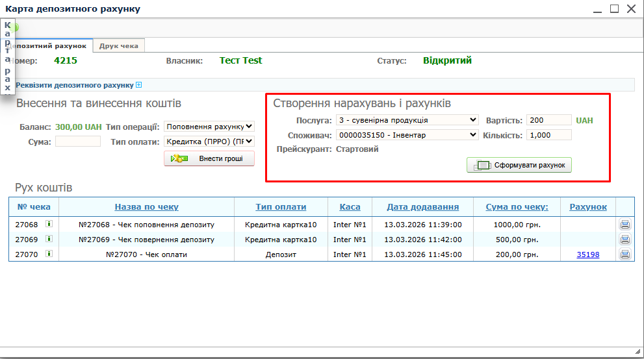Viewport: 644px width, 359px height.
Task: Open the Тип оплати dropdown
Action: click(x=209, y=141)
